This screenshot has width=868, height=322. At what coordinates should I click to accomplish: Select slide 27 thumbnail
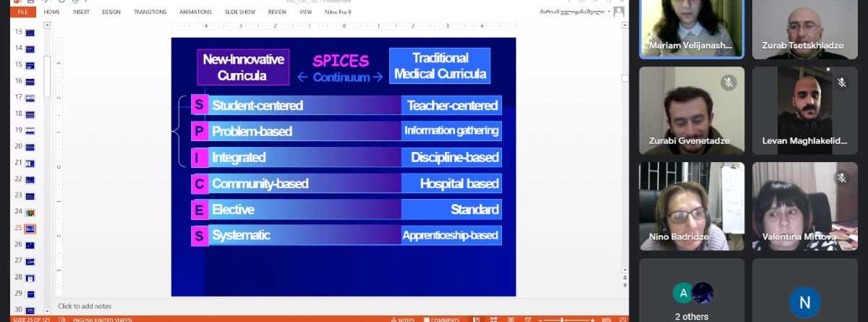coord(30,261)
